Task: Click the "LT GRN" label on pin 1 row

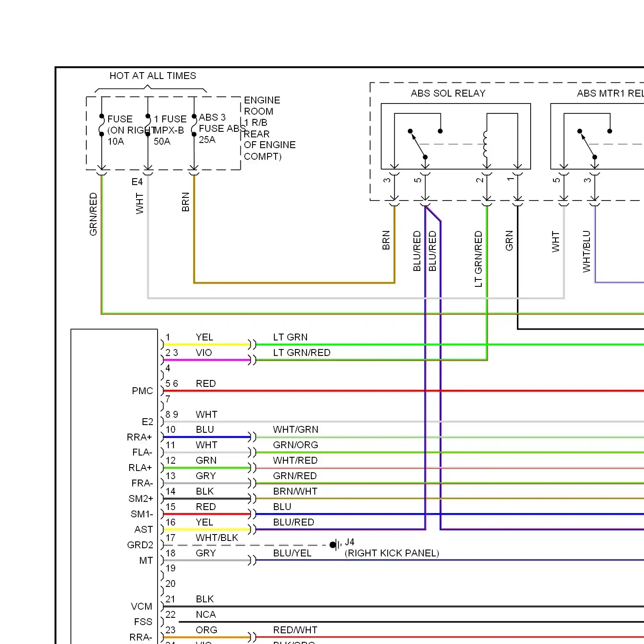Action: click(x=290, y=337)
